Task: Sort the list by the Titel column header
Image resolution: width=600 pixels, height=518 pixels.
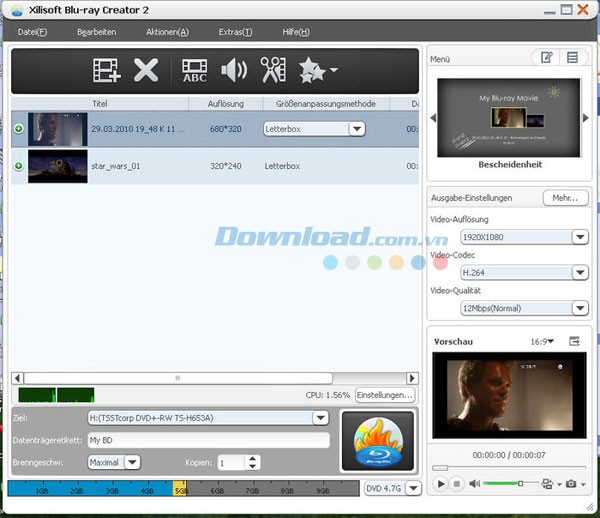Action: tap(99, 104)
